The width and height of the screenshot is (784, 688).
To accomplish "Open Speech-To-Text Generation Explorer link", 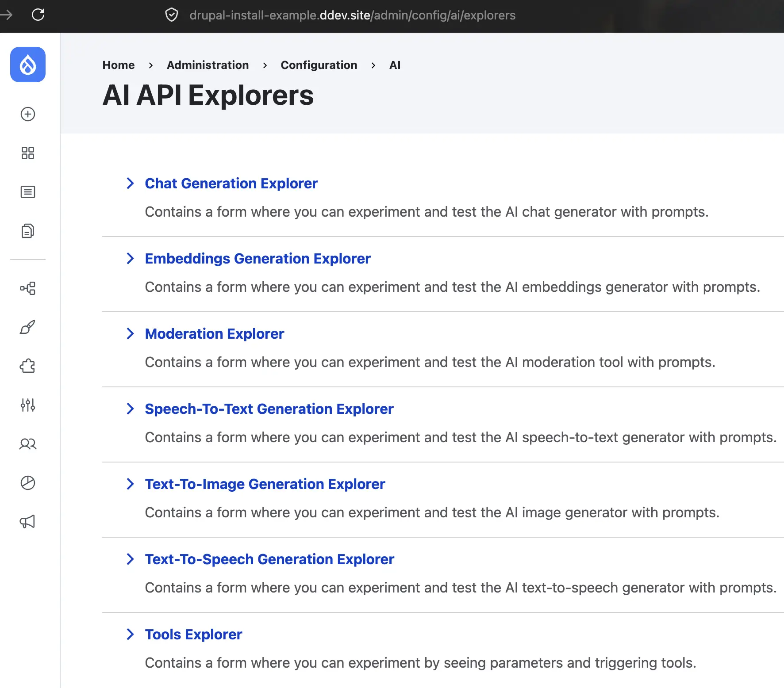I will click(x=269, y=409).
